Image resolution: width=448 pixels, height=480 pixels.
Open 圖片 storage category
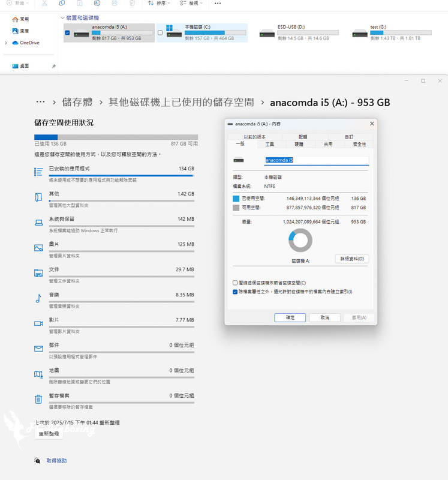(x=114, y=250)
